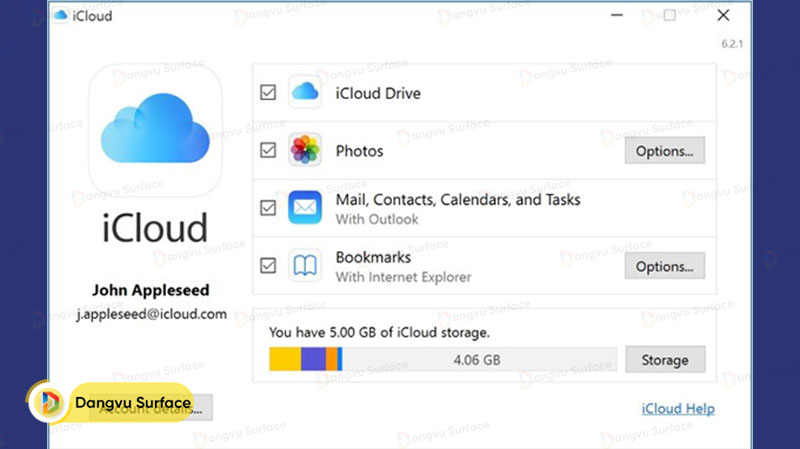This screenshot has height=449, width=800.
Task: Click the Bookmarks label text
Action: (x=373, y=257)
